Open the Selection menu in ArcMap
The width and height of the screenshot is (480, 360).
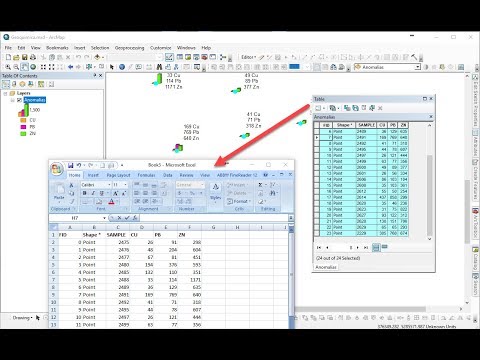click(x=100, y=48)
